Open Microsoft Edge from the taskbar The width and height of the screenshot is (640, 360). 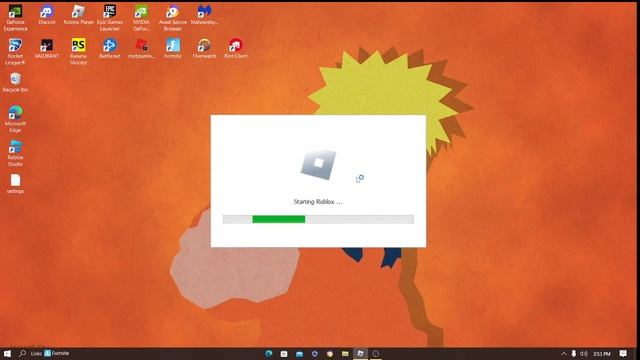(268, 353)
